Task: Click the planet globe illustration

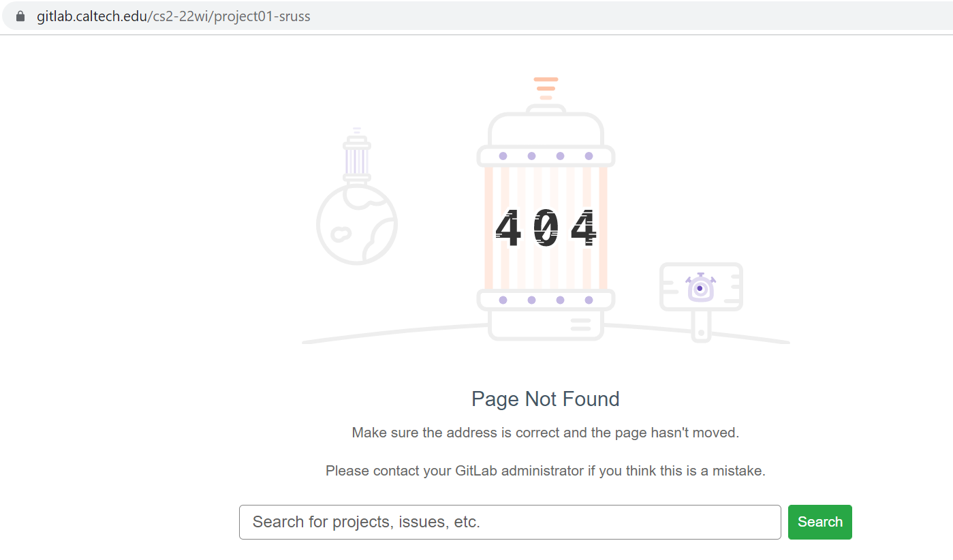Action: [x=357, y=223]
